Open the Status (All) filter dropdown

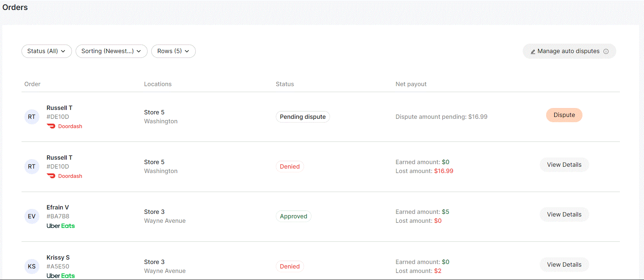point(46,51)
